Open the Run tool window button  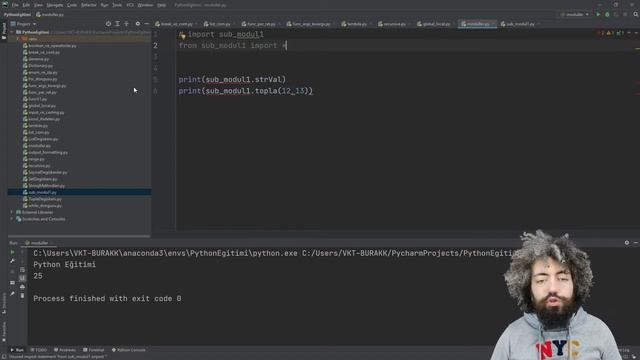[x=17, y=350]
